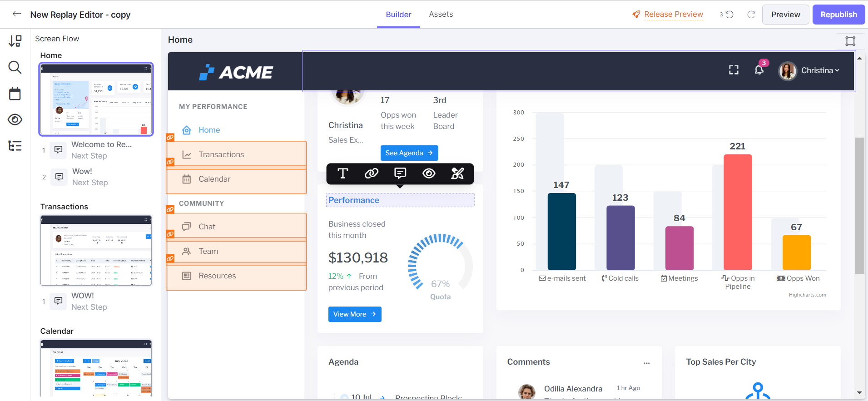The image size is (868, 401).
Task: Open the Release Preview link
Action: coord(673,14)
